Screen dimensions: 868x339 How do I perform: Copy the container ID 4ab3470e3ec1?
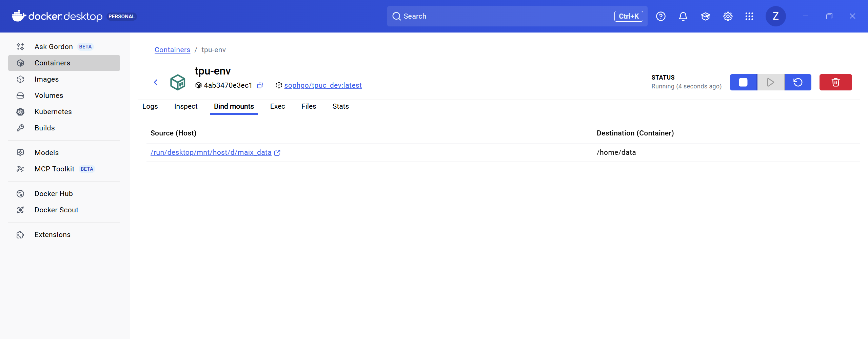point(260,85)
